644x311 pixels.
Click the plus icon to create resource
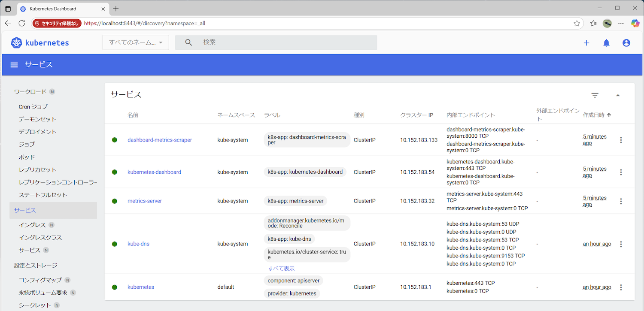coord(586,43)
